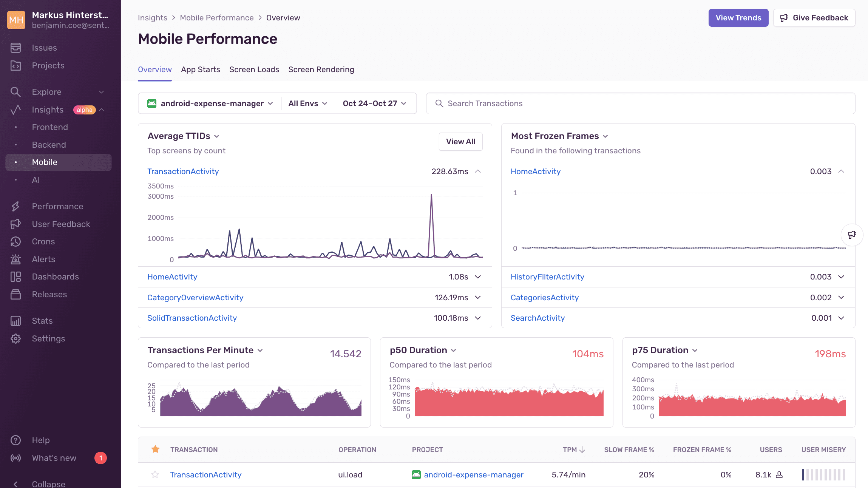The image size is (868, 488).
Task: Change the Oct 24–Oct 27 date range
Action: point(375,103)
